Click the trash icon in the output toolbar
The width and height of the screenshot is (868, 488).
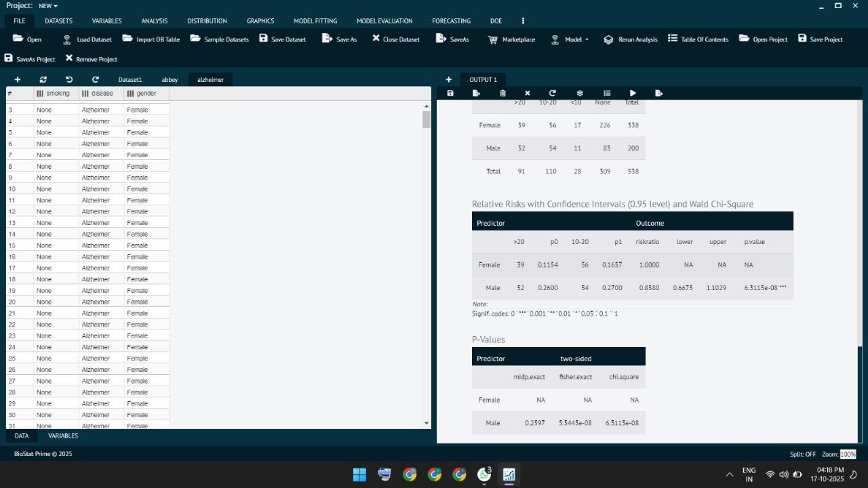coord(502,94)
